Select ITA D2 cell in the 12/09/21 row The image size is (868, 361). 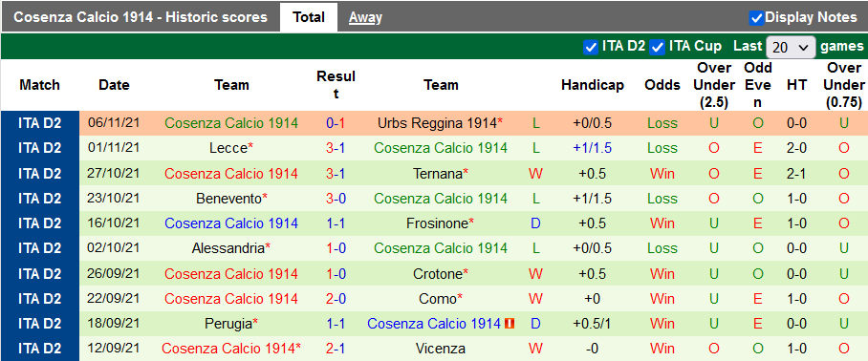tap(40, 349)
